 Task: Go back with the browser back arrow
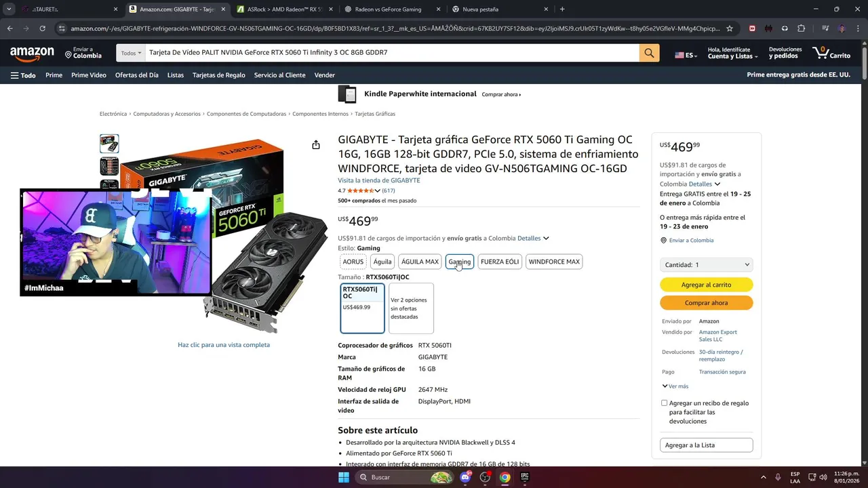point(9,28)
